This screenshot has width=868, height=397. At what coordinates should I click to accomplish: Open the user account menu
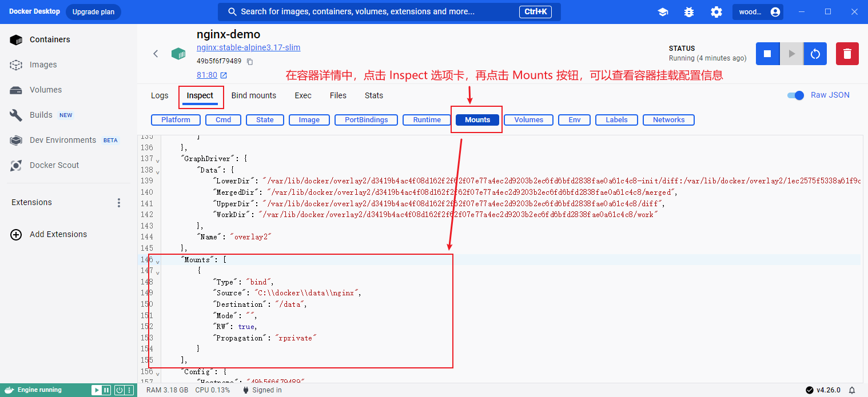[x=758, y=12]
